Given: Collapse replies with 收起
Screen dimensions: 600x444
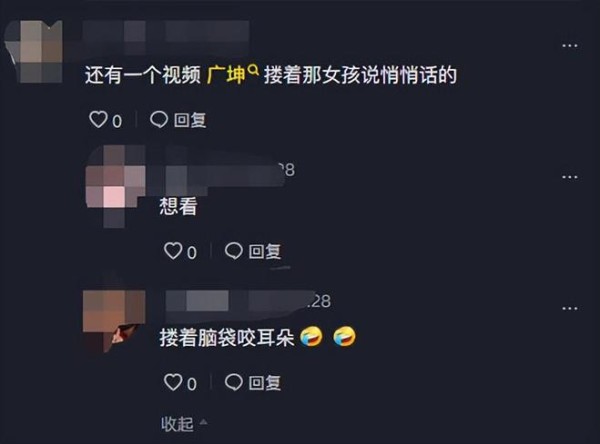Looking at the screenshot, I should 177,424.
